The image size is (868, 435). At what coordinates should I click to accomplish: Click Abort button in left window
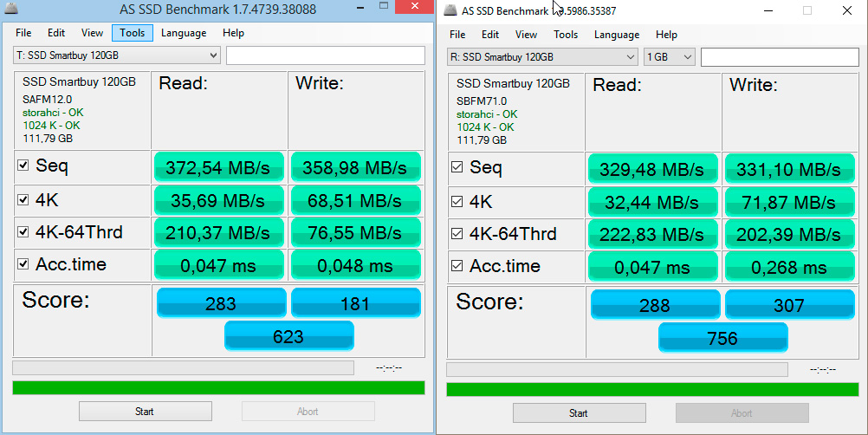pos(308,412)
